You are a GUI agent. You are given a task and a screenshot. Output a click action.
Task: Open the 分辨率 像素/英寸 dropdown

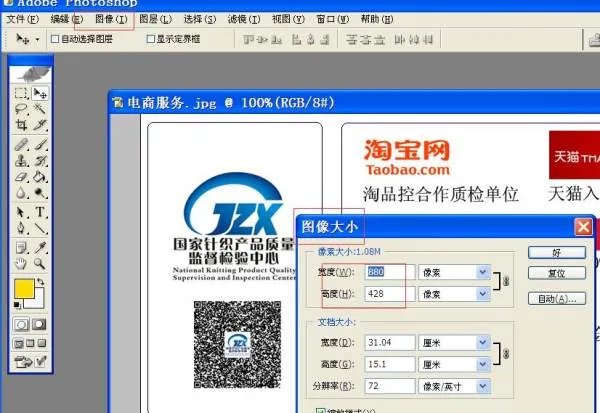click(x=483, y=386)
